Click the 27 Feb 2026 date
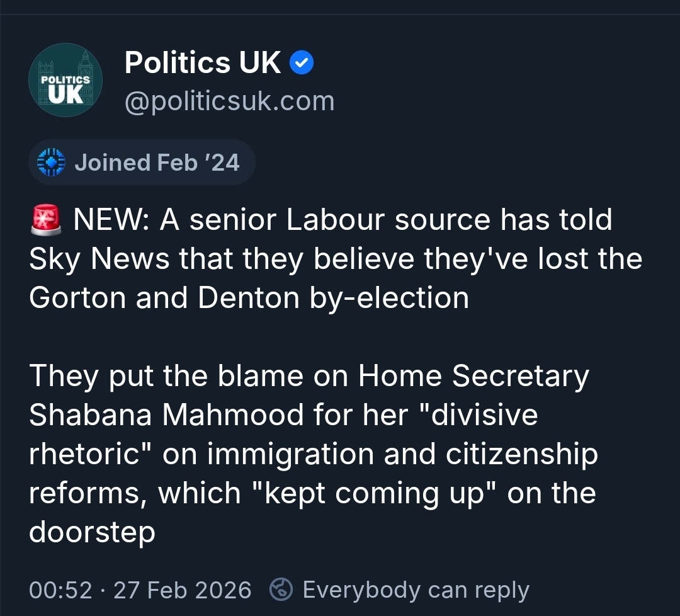Image resolution: width=680 pixels, height=616 pixels. tap(183, 590)
